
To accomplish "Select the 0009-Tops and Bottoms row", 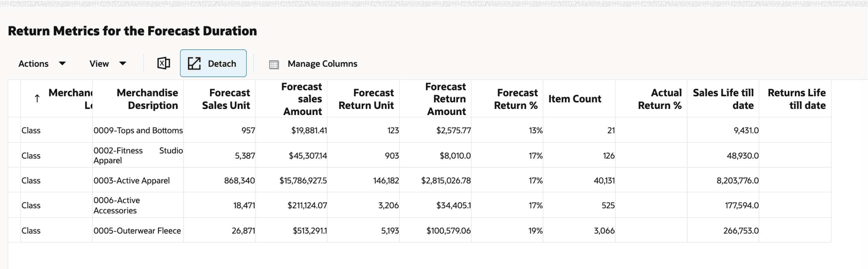I will (420, 130).
